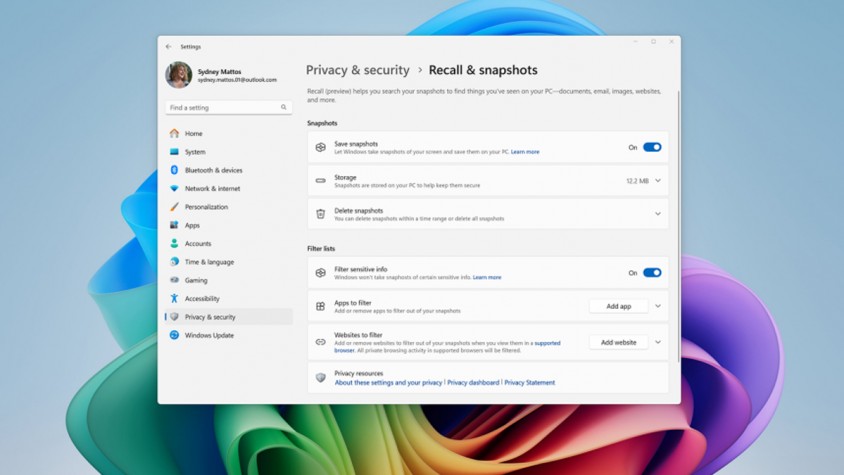The height and width of the screenshot is (475, 844).
Task: Expand the Websites to filter chevron
Action: click(658, 342)
